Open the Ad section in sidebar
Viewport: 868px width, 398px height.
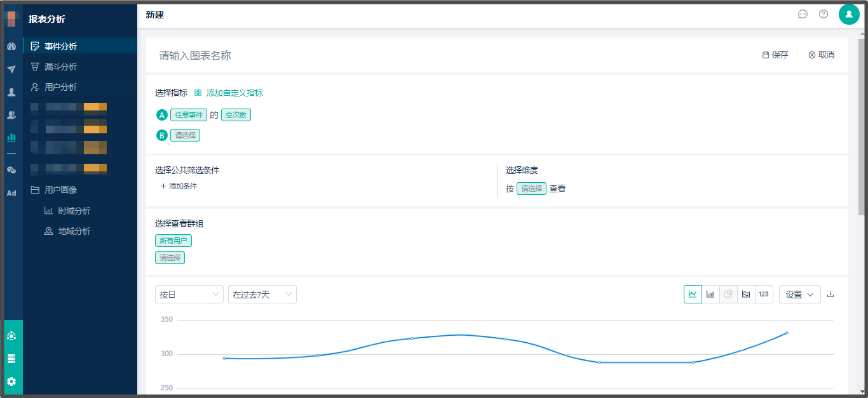[x=11, y=193]
